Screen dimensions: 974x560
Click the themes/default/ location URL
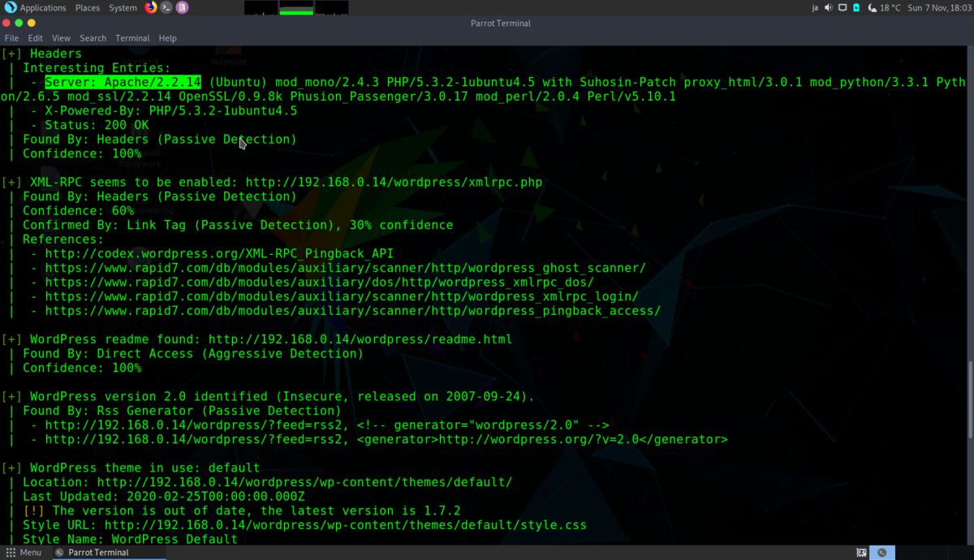tap(304, 482)
